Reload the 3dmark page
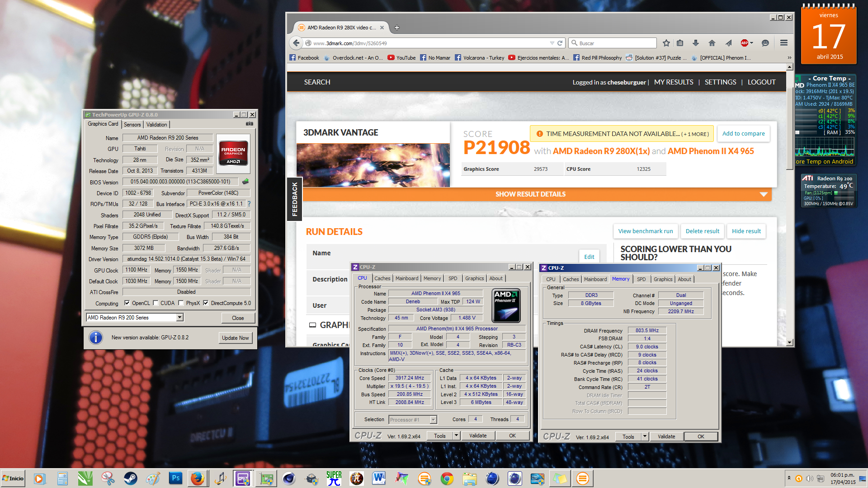Image resolution: width=868 pixels, height=488 pixels. tap(560, 43)
